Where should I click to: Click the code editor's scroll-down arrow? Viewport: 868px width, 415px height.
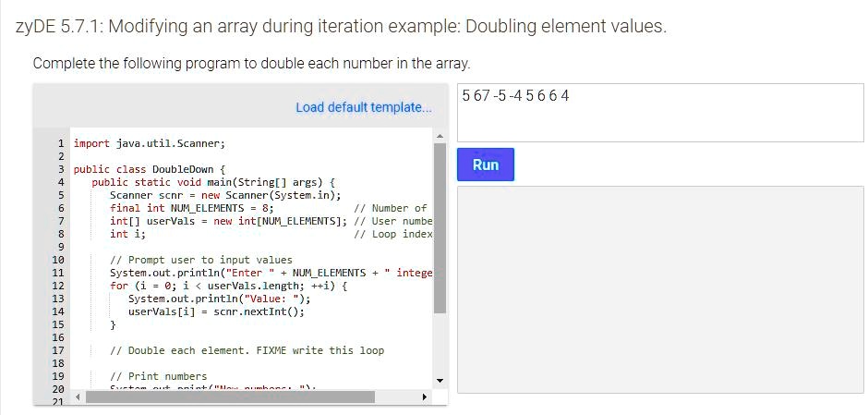440,381
